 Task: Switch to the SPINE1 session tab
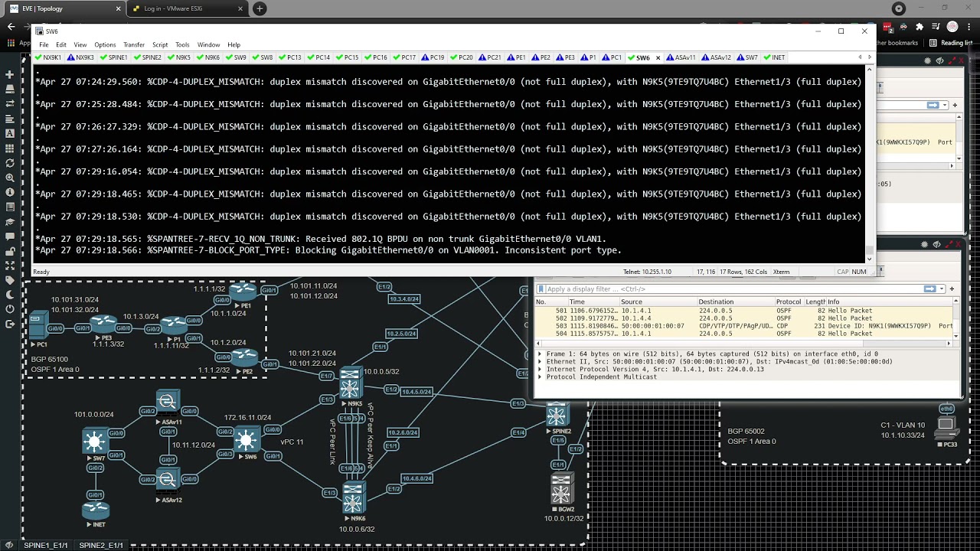(x=113, y=57)
